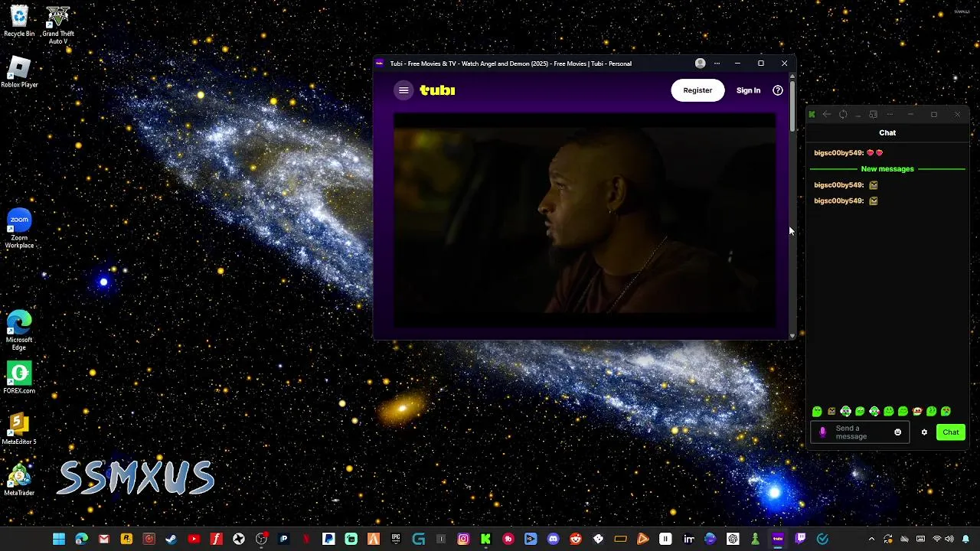Show hidden system tray icons chevron
The height and width of the screenshot is (551, 980).
(871, 540)
